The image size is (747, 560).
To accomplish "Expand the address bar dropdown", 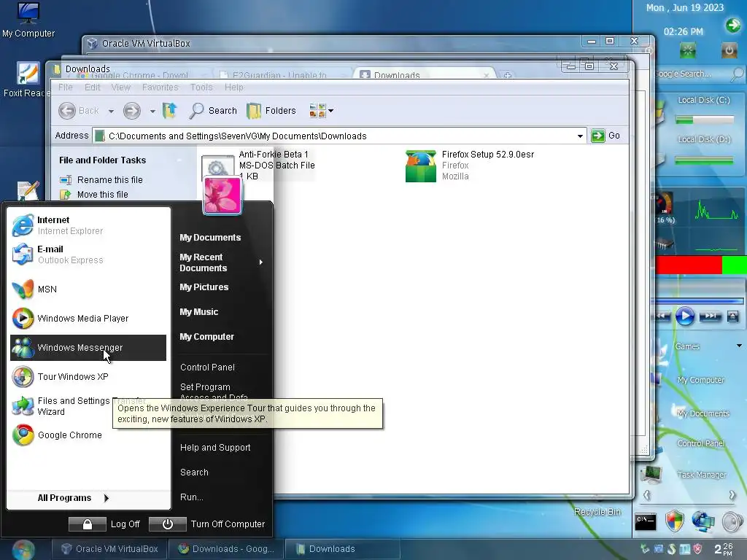I will point(580,136).
